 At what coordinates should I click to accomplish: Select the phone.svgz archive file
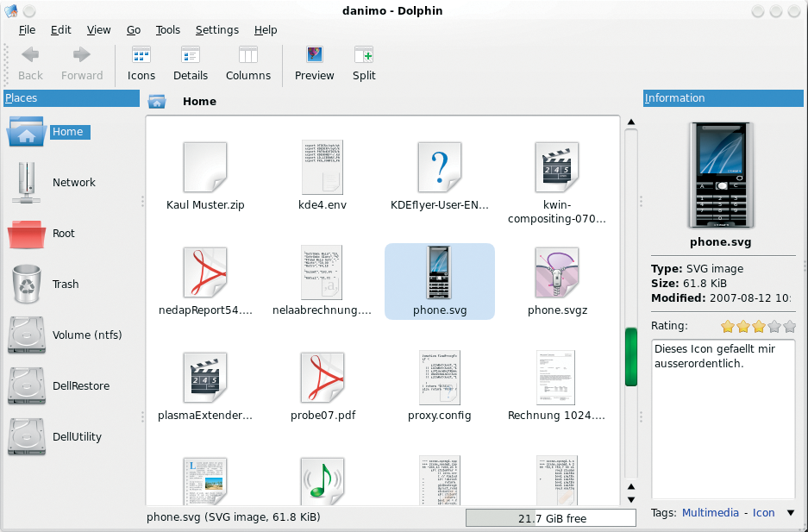(557, 281)
